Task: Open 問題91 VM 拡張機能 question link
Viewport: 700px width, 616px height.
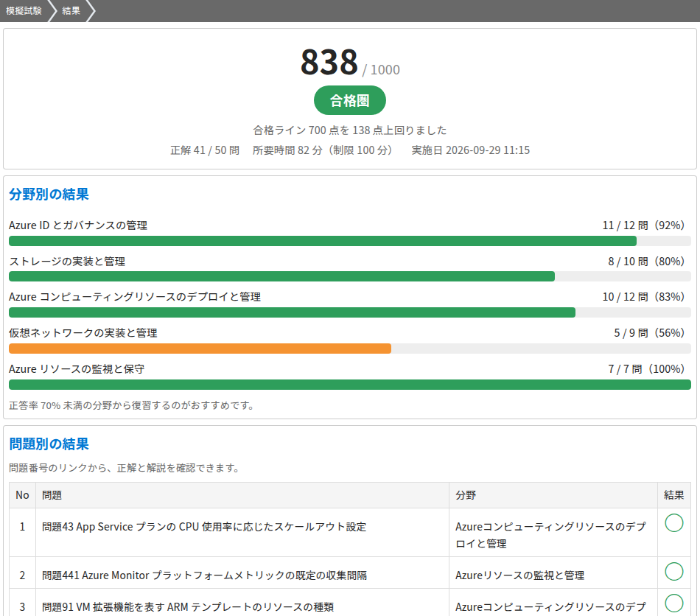Action: [188, 607]
